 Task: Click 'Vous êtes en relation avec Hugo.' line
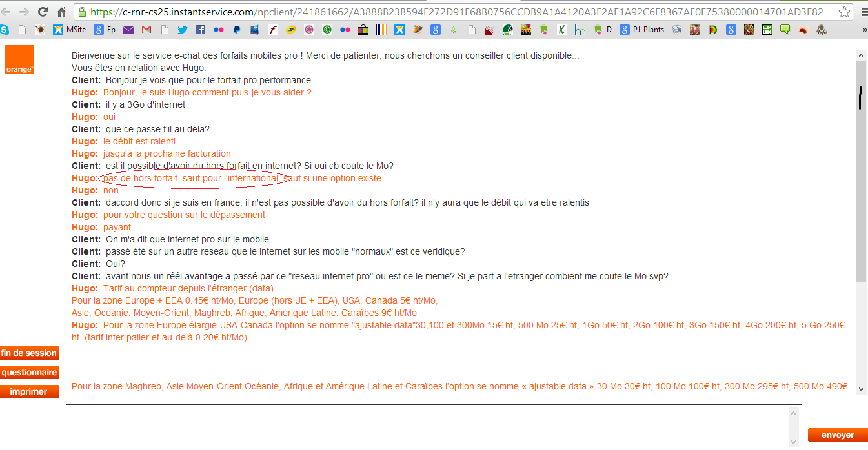click(x=139, y=68)
